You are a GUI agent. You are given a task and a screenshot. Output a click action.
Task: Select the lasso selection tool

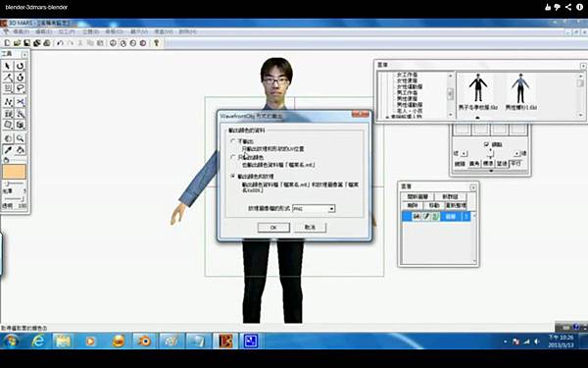tap(21, 89)
